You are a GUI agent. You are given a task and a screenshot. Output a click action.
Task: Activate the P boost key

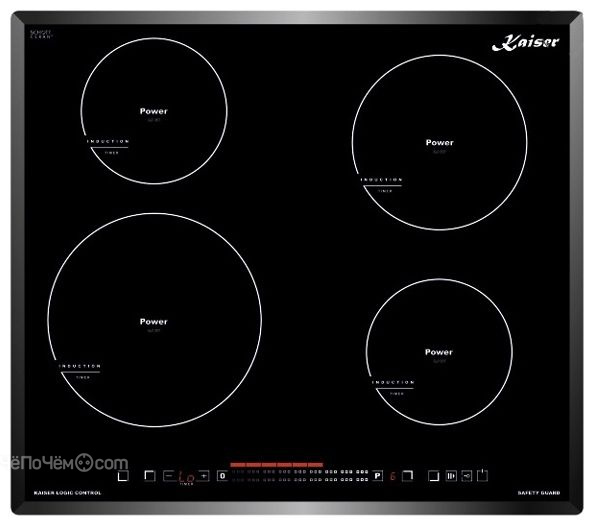coord(378,476)
